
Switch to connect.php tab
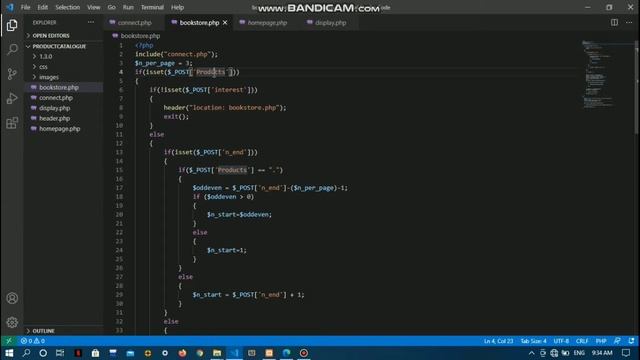135,22
